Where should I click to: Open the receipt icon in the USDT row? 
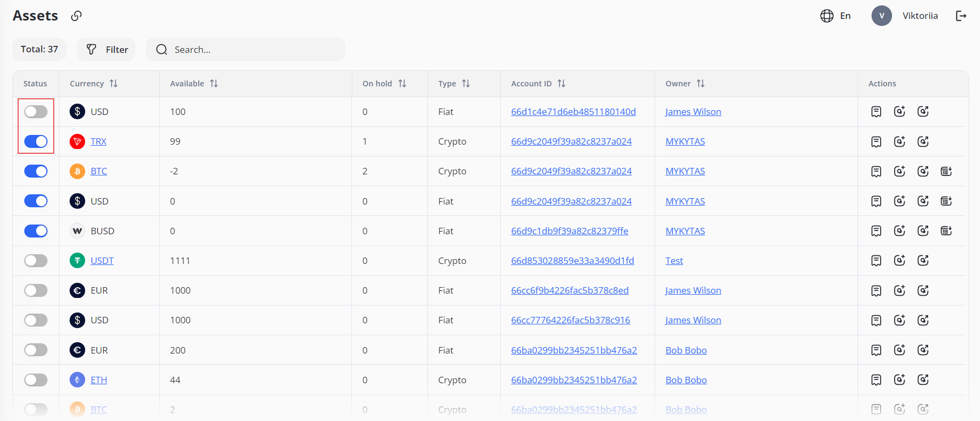[x=876, y=261]
